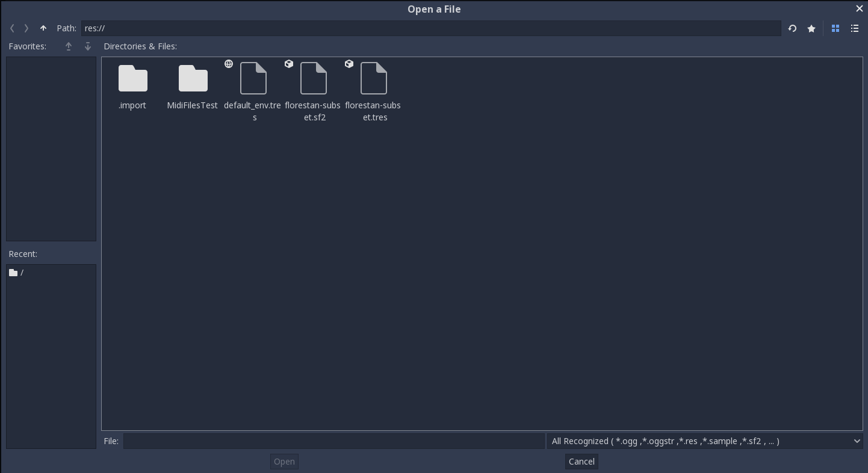Image resolution: width=868 pixels, height=473 pixels.
Task: Click the florestan-subset.sf2 file name
Action: (313, 111)
